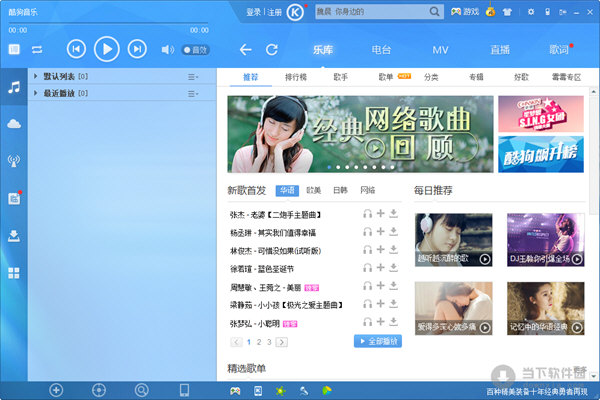This screenshot has height=400, width=600.
Task: Expand the 默认列表 playlist
Action: [36, 77]
